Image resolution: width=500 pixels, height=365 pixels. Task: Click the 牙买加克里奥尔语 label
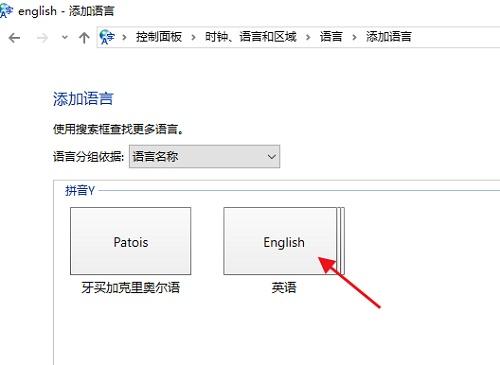pos(131,287)
